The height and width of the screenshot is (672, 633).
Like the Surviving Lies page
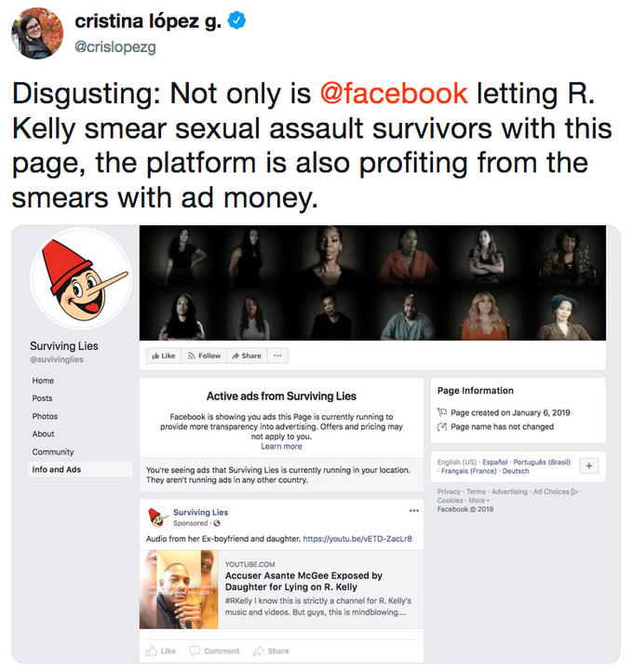coord(164,356)
